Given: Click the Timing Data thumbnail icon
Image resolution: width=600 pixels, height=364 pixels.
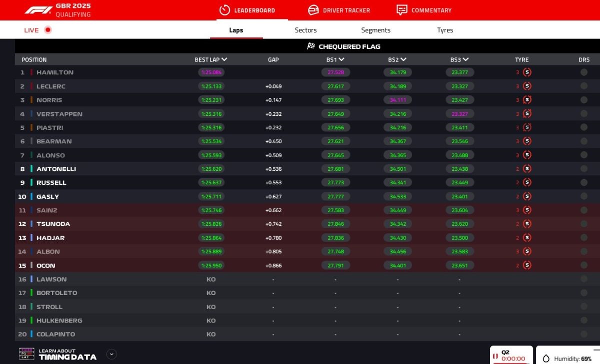Looking at the screenshot, I should (26, 354).
